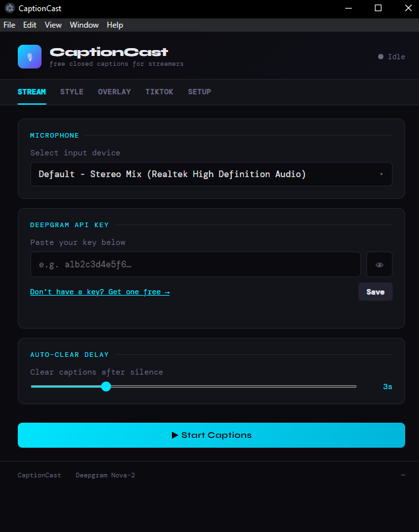This screenshot has width=419, height=532.
Task: Toggle API key visibility eye icon
Action: click(x=379, y=265)
